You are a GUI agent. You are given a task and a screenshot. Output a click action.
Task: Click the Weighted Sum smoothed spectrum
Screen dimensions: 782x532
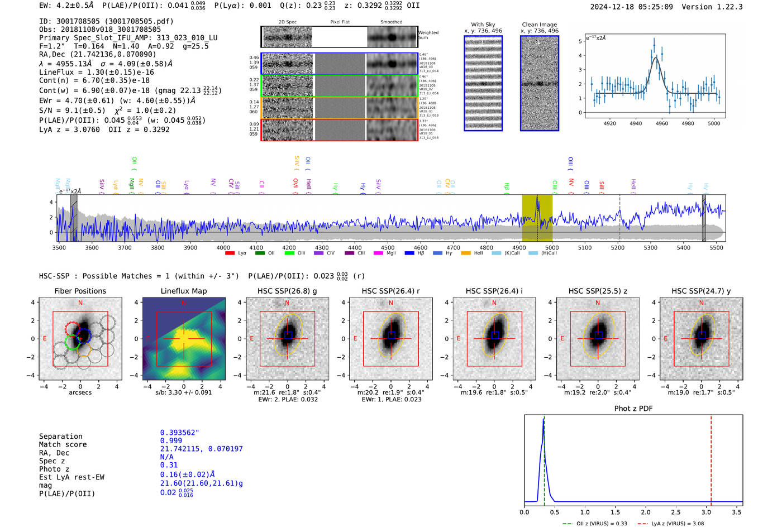coord(392,37)
